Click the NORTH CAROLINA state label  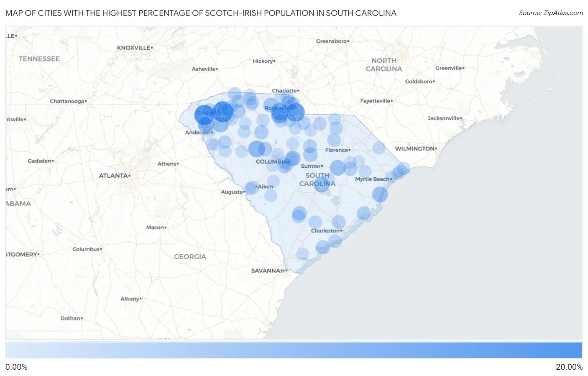(384, 65)
